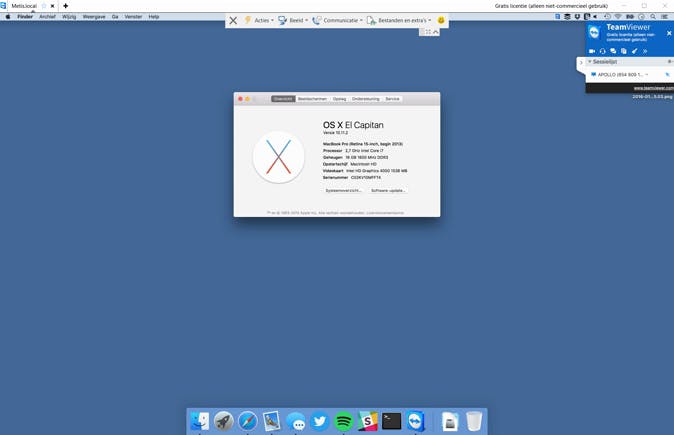The width and height of the screenshot is (674, 435).
Task: Open the dropdown arrow next to APOLLO session
Action: 646,75
